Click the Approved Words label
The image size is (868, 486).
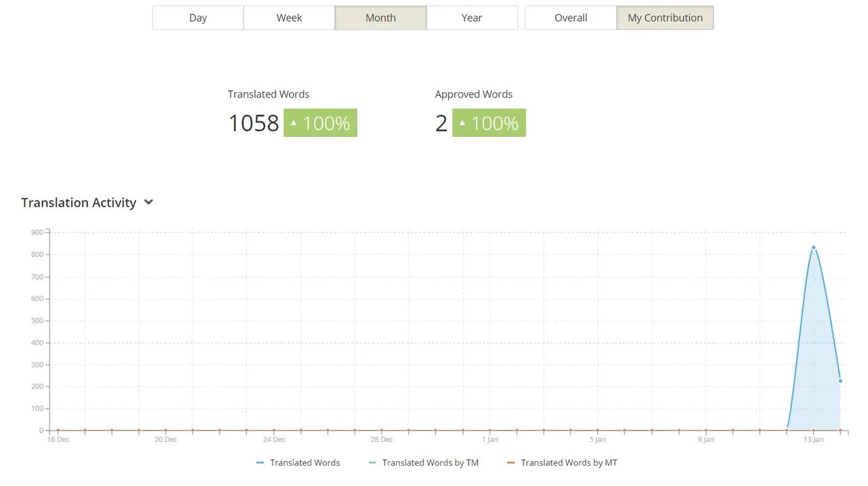[x=474, y=94]
